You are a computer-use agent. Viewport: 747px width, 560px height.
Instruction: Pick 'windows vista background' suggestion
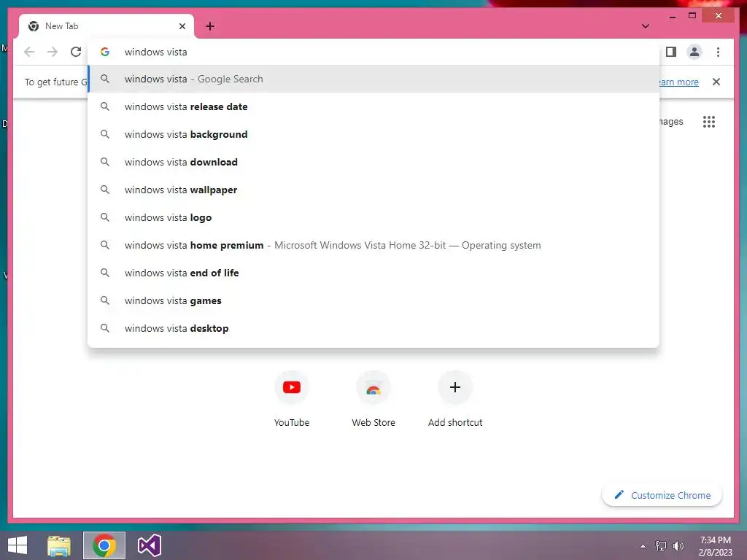pyautogui.click(x=373, y=134)
